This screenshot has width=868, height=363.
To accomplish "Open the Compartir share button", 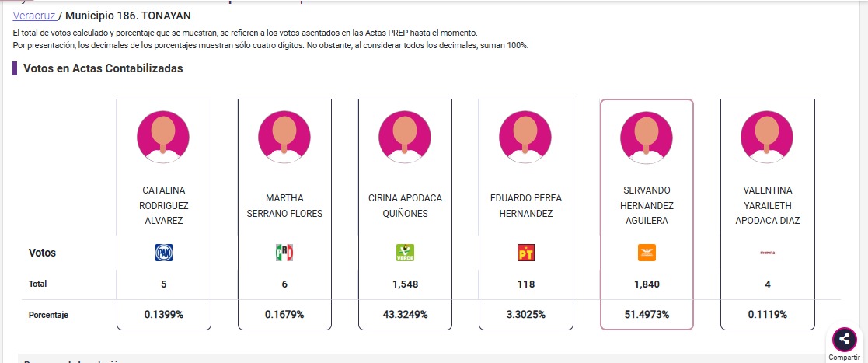I will pyautogui.click(x=844, y=340).
